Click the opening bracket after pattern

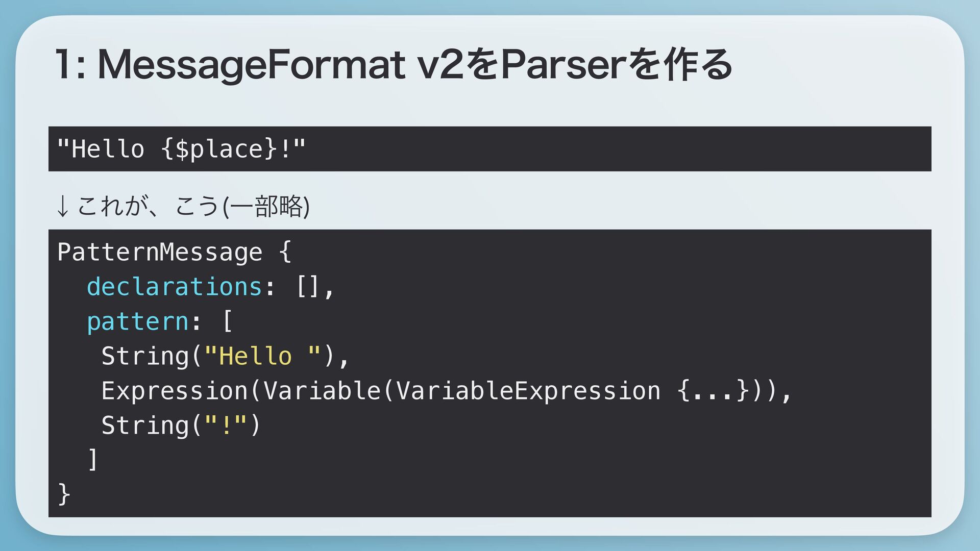coord(228,321)
